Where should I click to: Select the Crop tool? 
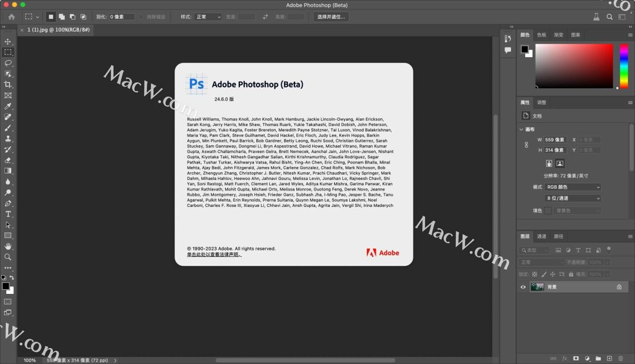coord(8,85)
